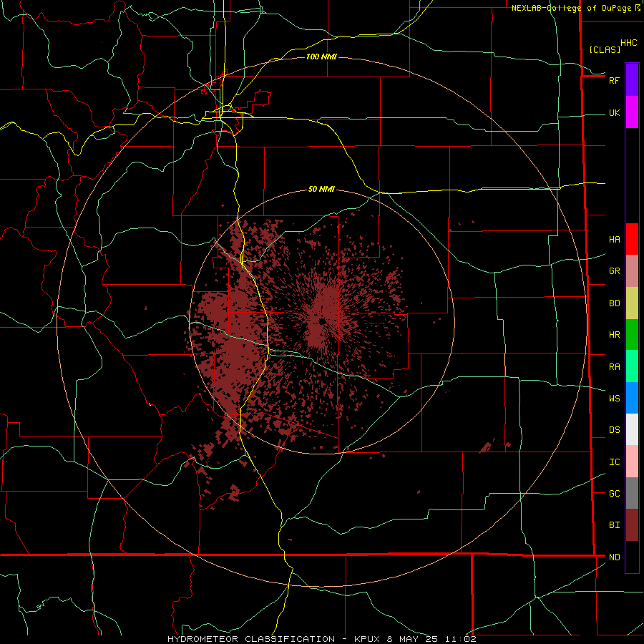
Task: Click the light pink IC legend swatch
Action: pos(632,462)
